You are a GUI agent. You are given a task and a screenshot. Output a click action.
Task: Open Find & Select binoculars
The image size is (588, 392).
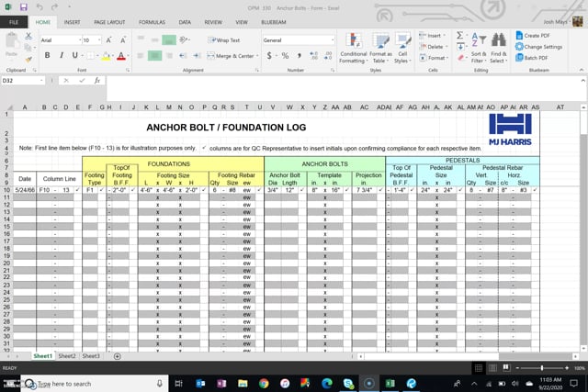tap(498, 48)
